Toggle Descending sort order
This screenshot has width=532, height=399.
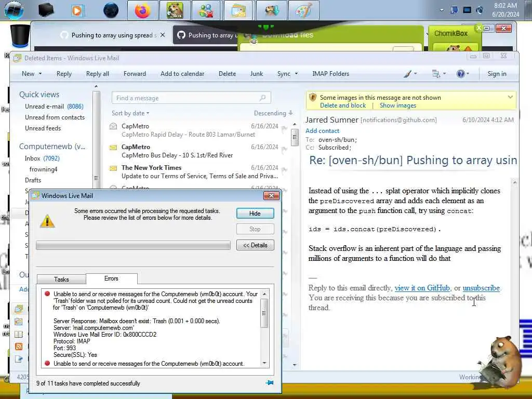click(x=273, y=113)
